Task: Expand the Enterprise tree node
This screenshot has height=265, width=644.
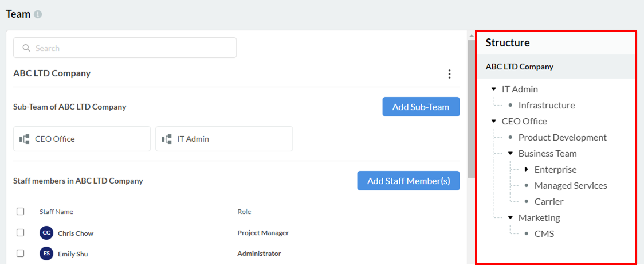Action: (527, 170)
